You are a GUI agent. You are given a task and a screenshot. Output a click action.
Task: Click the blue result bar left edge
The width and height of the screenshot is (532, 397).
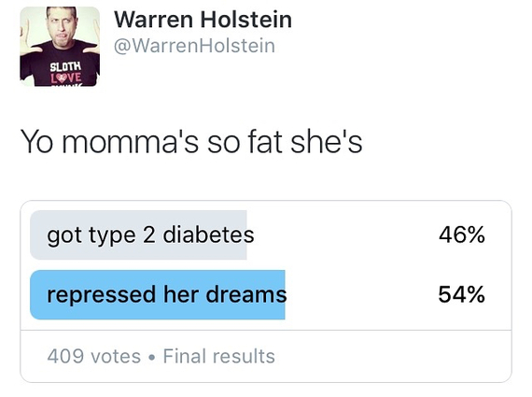point(34,295)
